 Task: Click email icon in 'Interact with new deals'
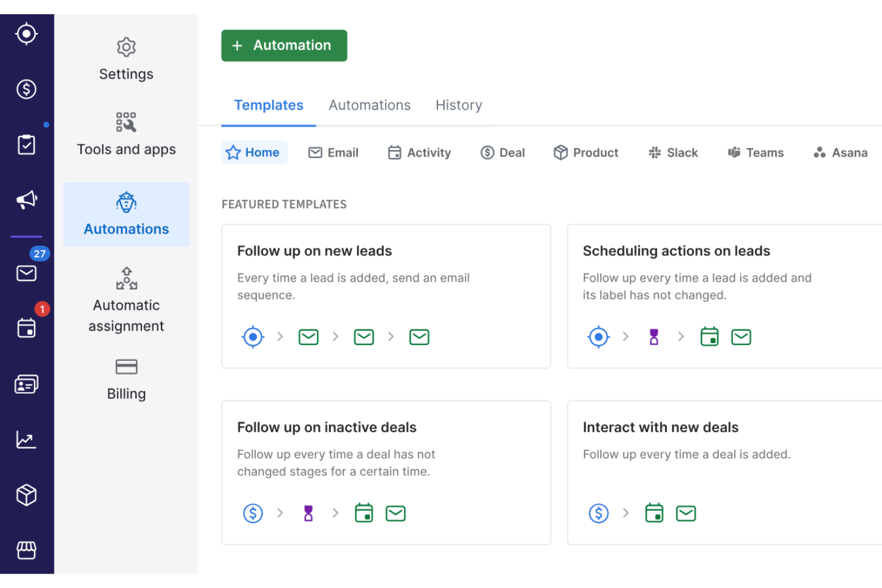pyautogui.click(x=686, y=514)
